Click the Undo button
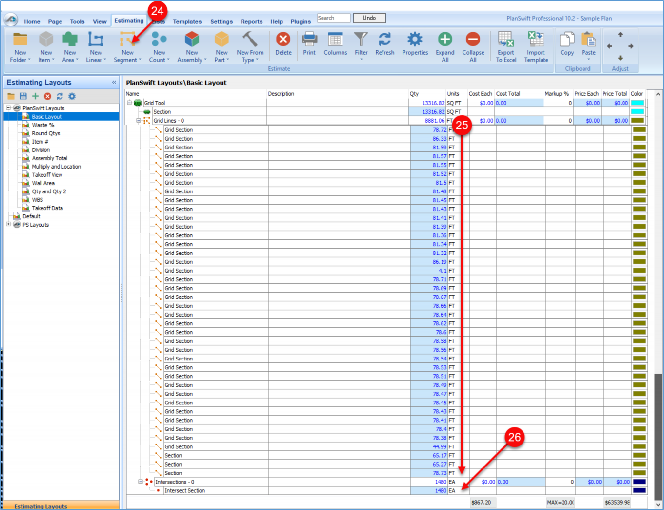 [369, 18]
